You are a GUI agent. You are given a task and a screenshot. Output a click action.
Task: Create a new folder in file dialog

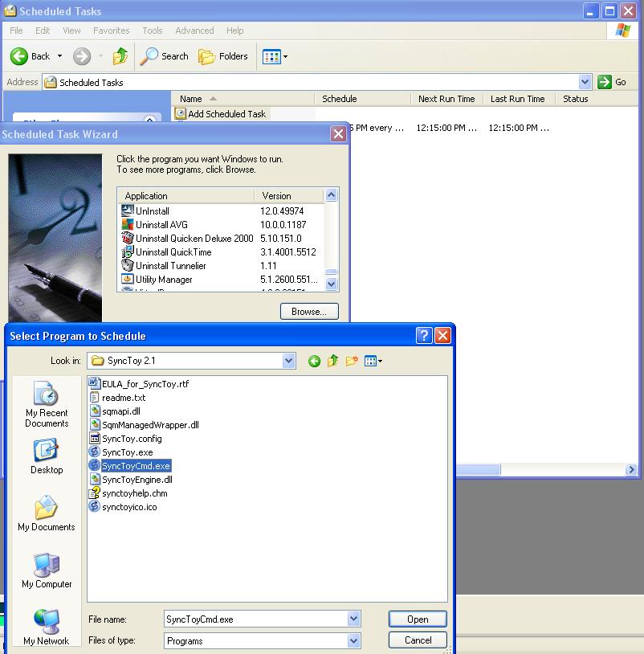[x=352, y=362]
